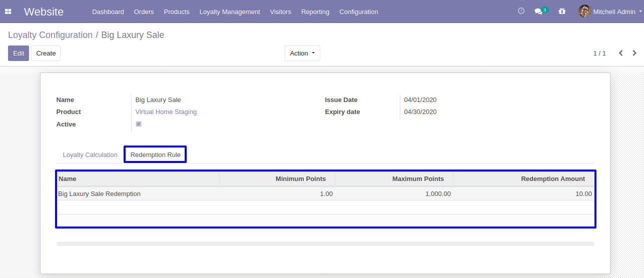Viewport: 644px width, 278px height.
Task: Go to previous record arrow
Action: (x=620, y=53)
